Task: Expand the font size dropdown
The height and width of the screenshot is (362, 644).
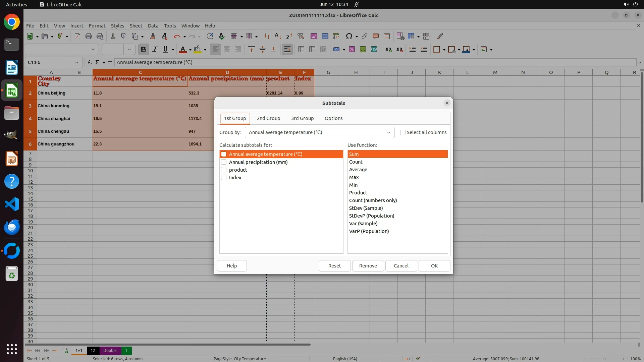Action: (129, 50)
